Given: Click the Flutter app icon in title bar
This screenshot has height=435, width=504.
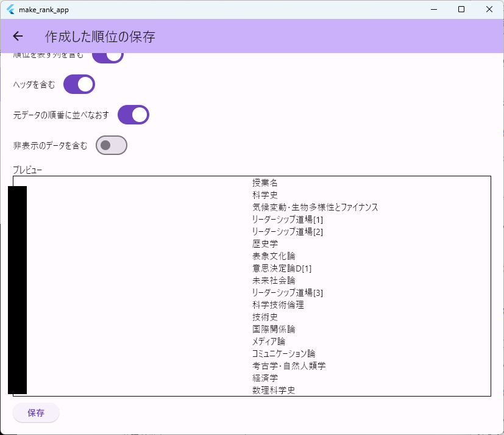Looking at the screenshot, I should [x=10, y=9].
